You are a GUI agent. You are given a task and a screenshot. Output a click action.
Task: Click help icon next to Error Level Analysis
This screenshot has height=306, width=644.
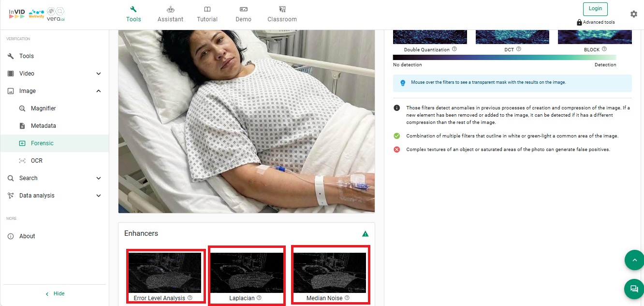pyautogui.click(x=190, y=298)
